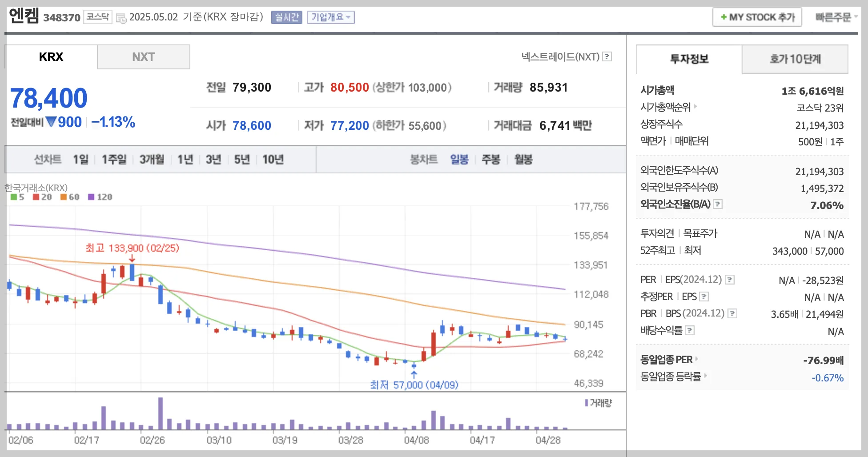Click the green 5-day moving average legend
Screen dimensions: 868x457
17,197
